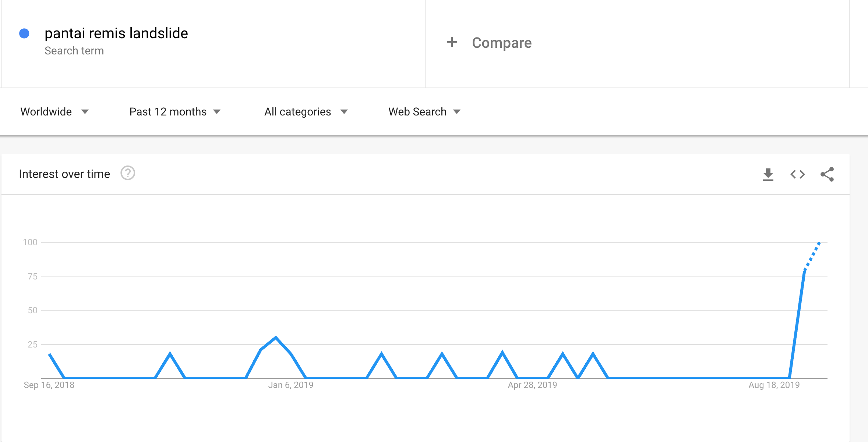Click the Interest over time heading
Viewport: 868px width, 442px height.
tap(64, 174)
